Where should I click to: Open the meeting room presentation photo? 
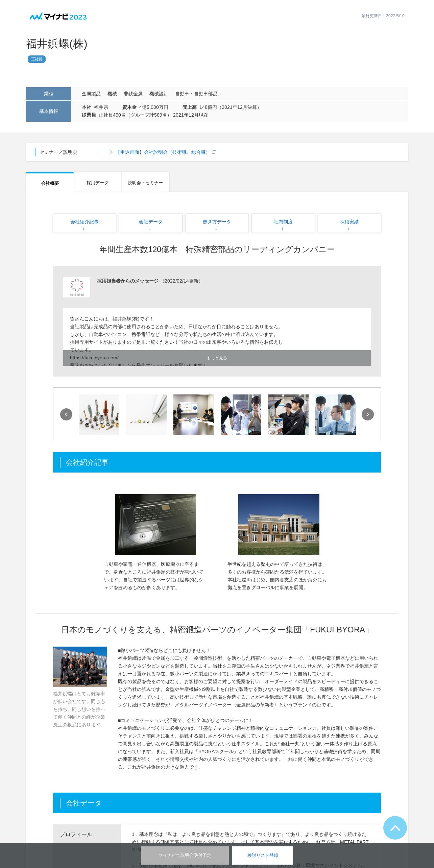(x=194, y=414)
